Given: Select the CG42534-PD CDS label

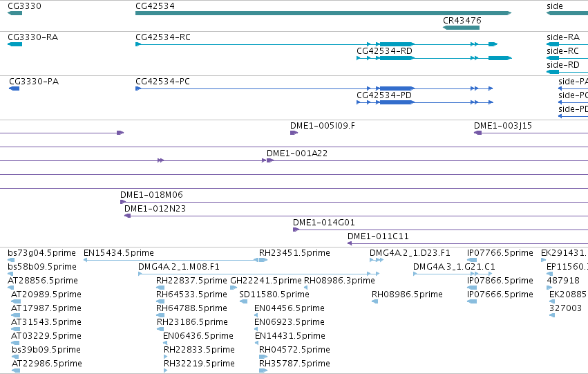Looking at the screenshot, I should tap(384, 95).
